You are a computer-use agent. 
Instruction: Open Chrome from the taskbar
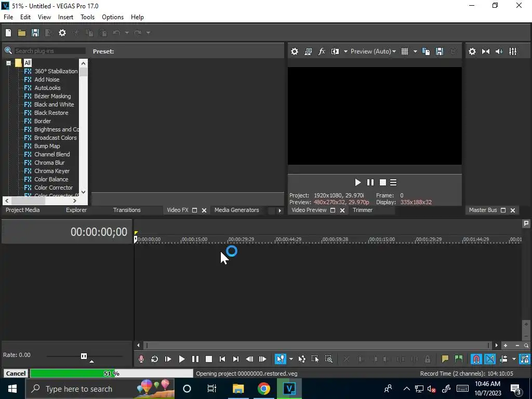[263, 389]
